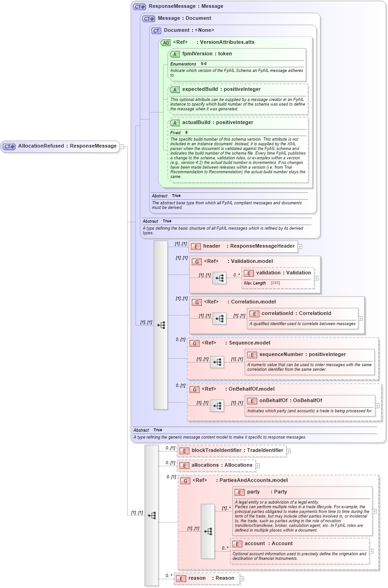The image size is (388, 588).
Task: Click sequence compositor inside Validation.model
Action: coord(219,278)
